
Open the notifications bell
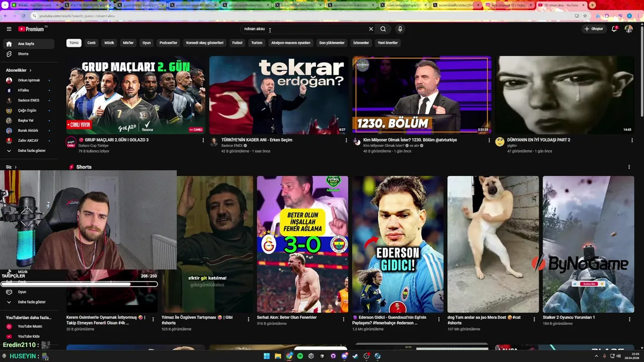click(614, 29)
